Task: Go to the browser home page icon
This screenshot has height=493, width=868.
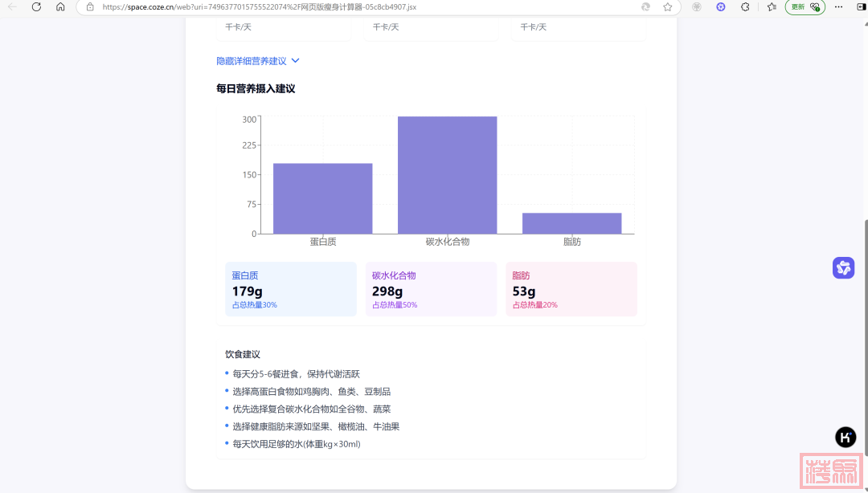Action: click(x=60, y=6)
